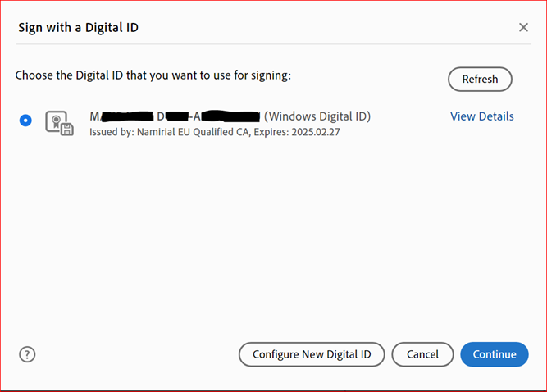The height and width of the screenshot is (392, 547).
Task: Cancel the signing dialog
Action: click(x=422, y=354)
